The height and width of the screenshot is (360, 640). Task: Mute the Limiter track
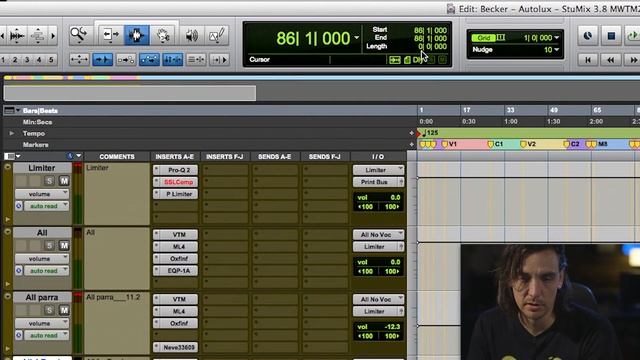coord(64,181)
